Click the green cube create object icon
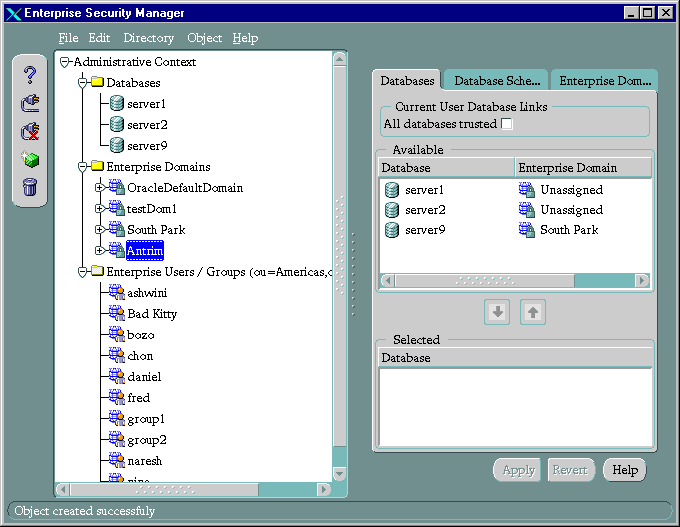 [x=30, y=159]
